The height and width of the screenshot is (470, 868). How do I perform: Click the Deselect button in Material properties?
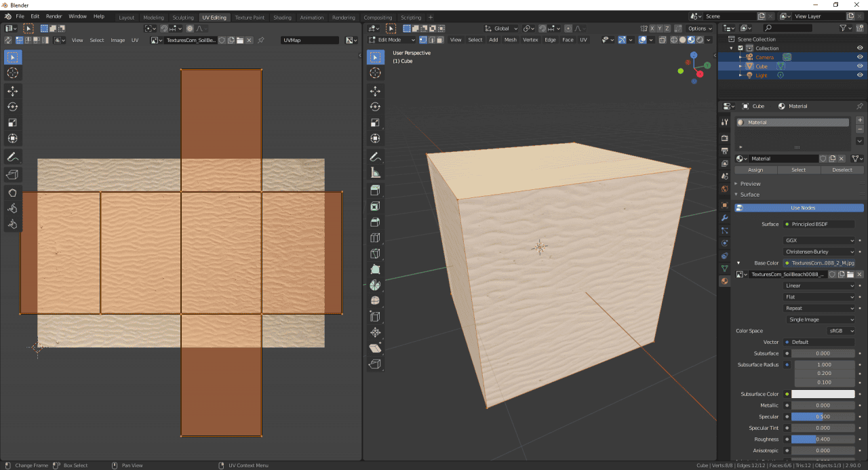click(x=842, y=170)
